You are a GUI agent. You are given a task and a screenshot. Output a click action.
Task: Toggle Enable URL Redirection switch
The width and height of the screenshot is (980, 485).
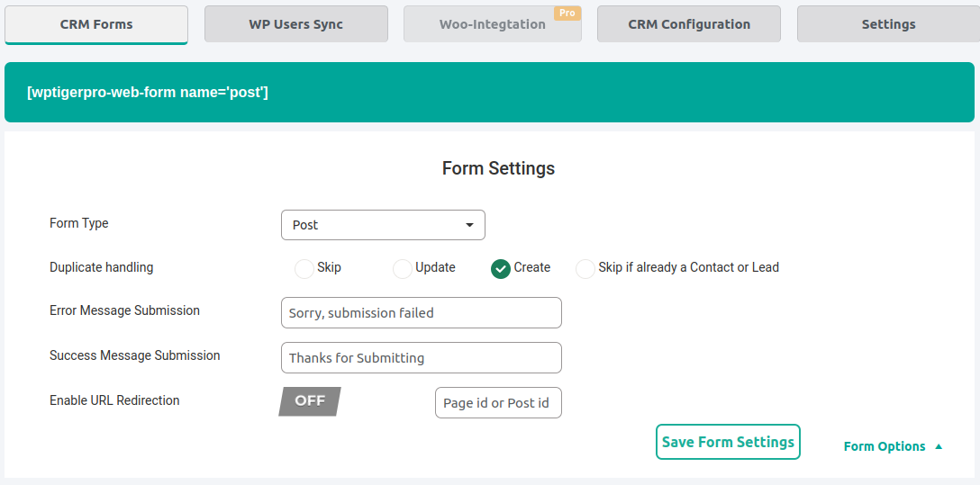tap(310, 401)
